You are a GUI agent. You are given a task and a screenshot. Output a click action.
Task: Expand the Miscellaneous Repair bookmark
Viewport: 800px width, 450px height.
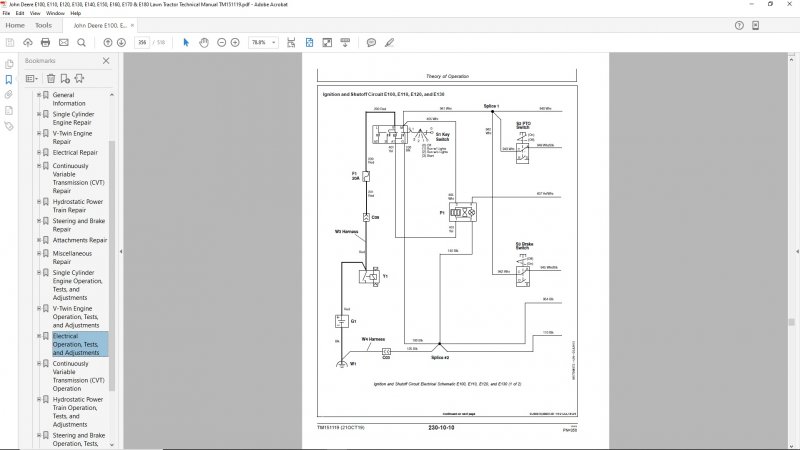point(39,253)
